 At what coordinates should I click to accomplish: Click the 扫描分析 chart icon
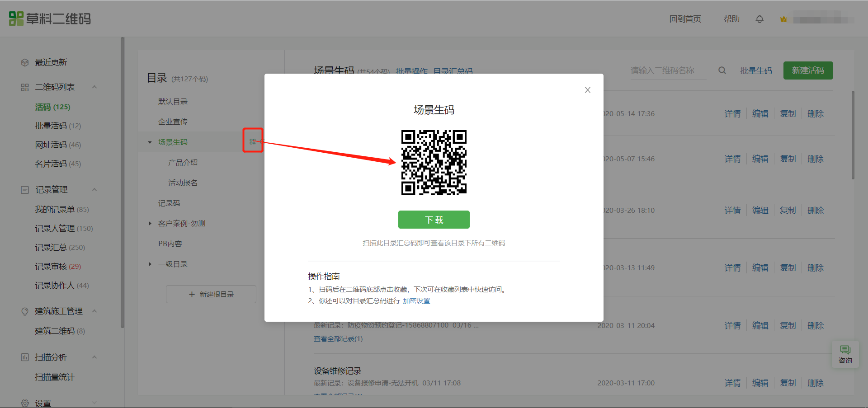(25, 357)
